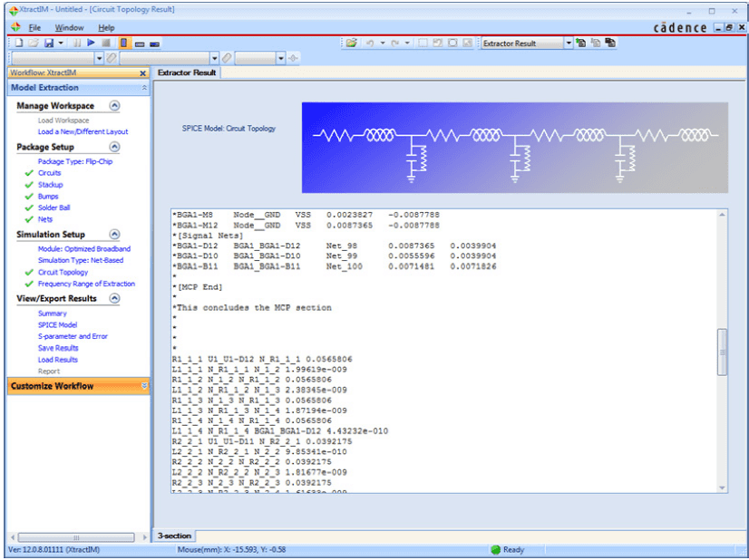The width and height of the screenshot is (749, 560).
Task: Click the XtractIM logo in the menu bar
Action: click(15, 27)
